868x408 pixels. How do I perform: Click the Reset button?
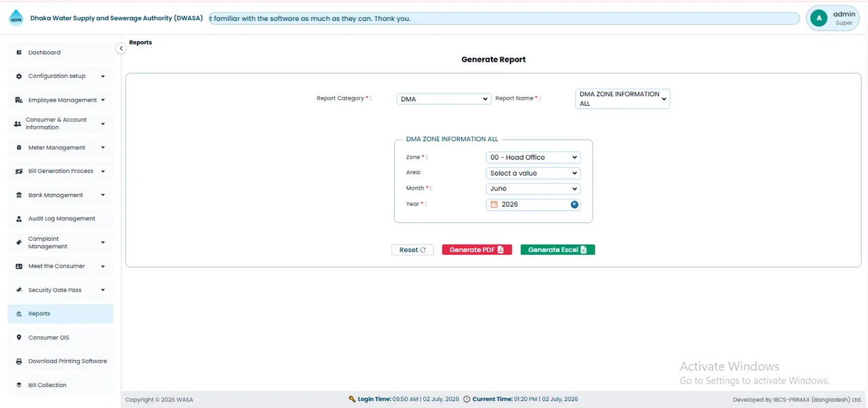(412, 250)
